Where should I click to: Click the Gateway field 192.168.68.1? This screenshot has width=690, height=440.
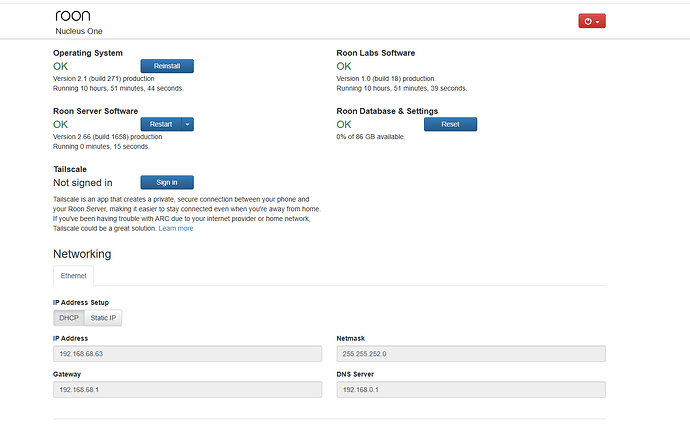tap(187, 390)
